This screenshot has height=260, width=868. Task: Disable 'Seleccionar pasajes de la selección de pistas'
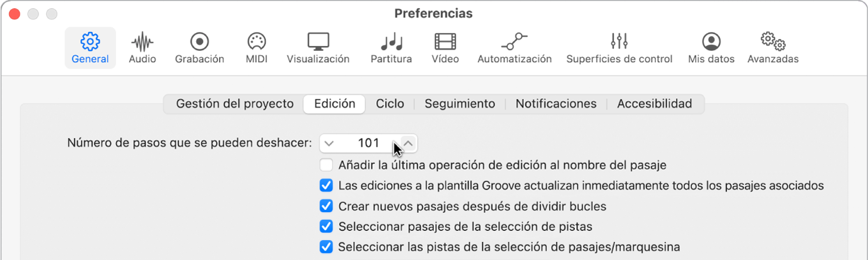tap(326, 226)
